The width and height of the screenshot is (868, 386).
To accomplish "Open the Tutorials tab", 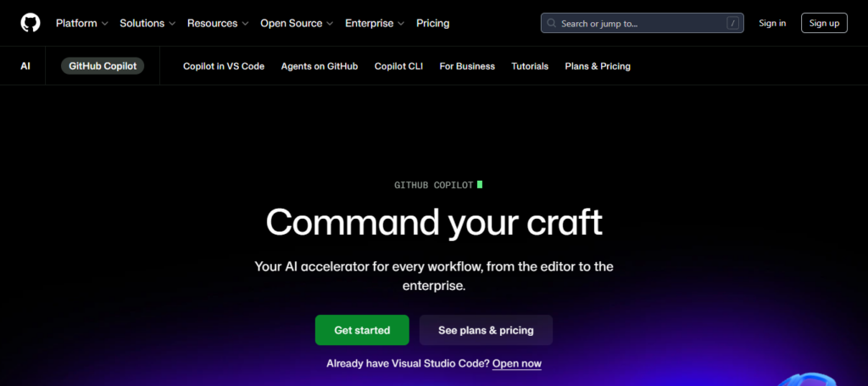I will [x=530, y=66].
